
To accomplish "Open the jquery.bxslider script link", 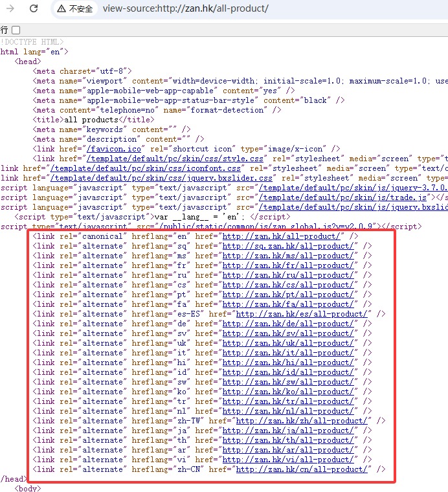I will click(353, 207).
